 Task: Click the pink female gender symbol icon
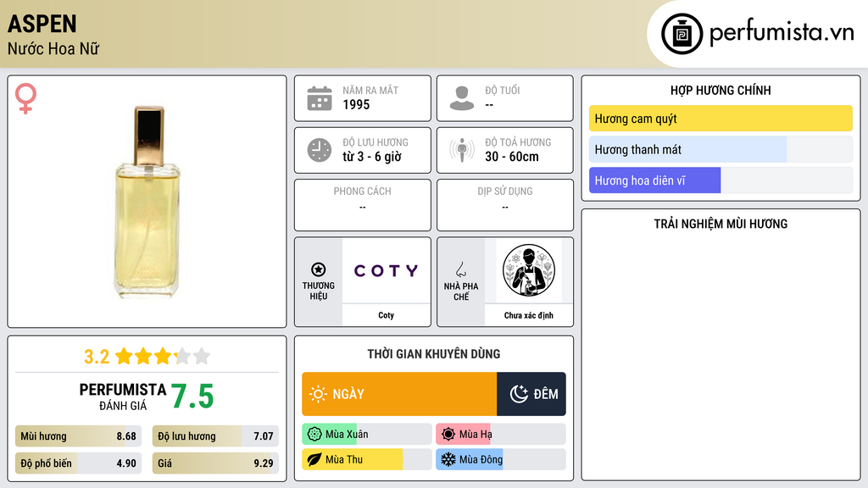(25, 98)
